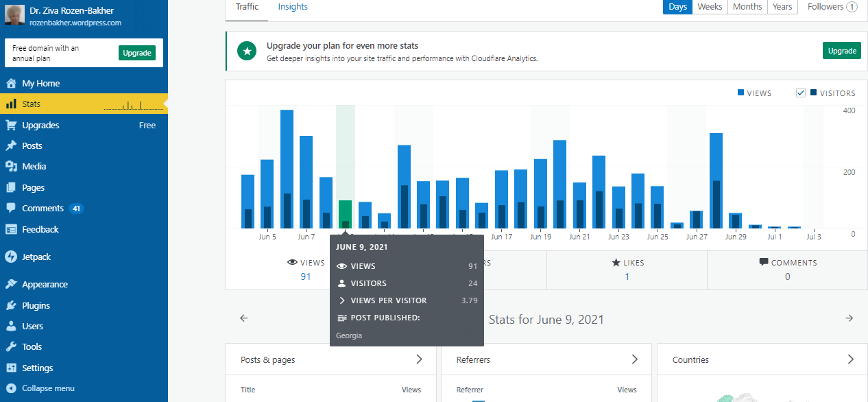The image size is (868, 402).
Task: Open Appearance paintbrush icon
Action: pyautogui.click(x=10, y=284)
